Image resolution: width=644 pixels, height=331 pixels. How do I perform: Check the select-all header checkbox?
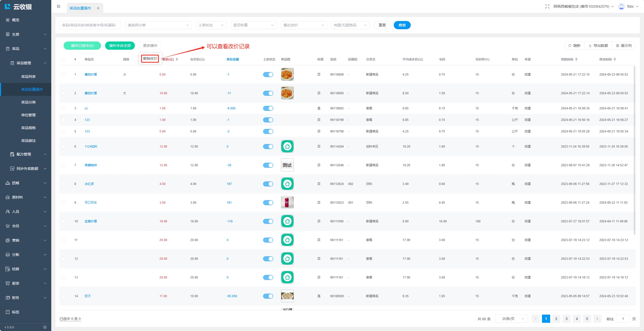click(x=63, y=59)
